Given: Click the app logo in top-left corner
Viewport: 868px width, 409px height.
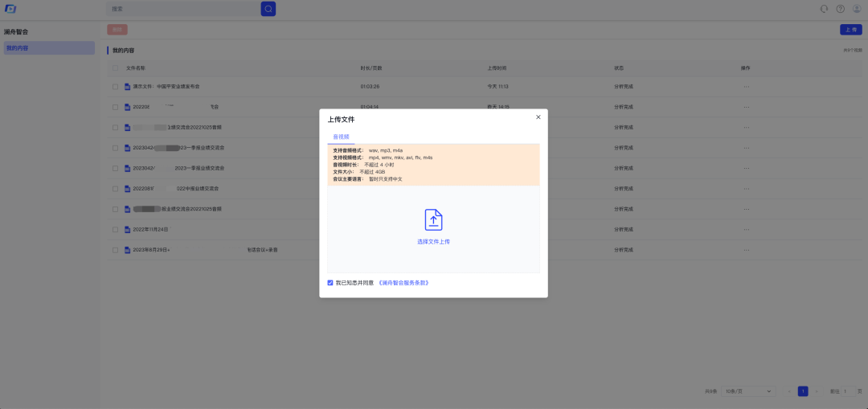Looking at the screenshot, I should coord(10,9).
